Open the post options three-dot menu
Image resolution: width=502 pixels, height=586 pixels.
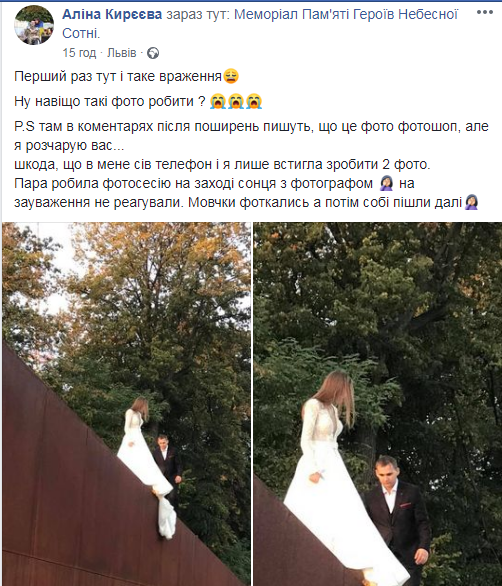click(485, 12)
